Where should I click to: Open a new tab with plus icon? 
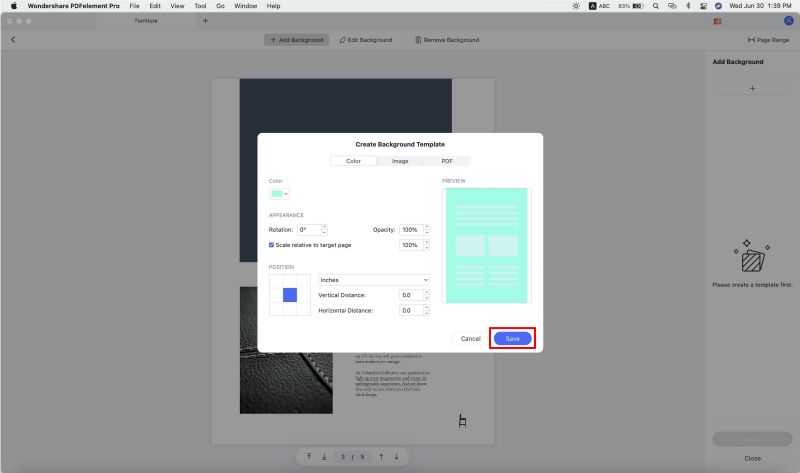click(x=205, y=21)
